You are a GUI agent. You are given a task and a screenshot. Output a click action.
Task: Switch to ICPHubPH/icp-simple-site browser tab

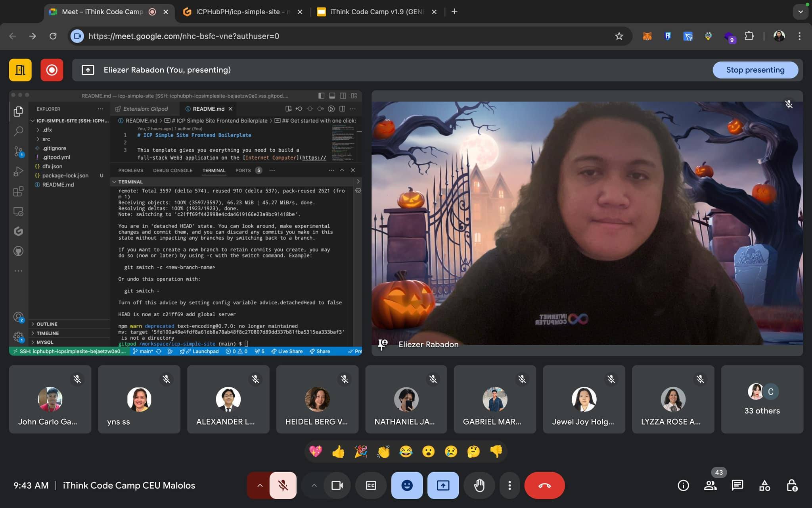tap(243, 12)
